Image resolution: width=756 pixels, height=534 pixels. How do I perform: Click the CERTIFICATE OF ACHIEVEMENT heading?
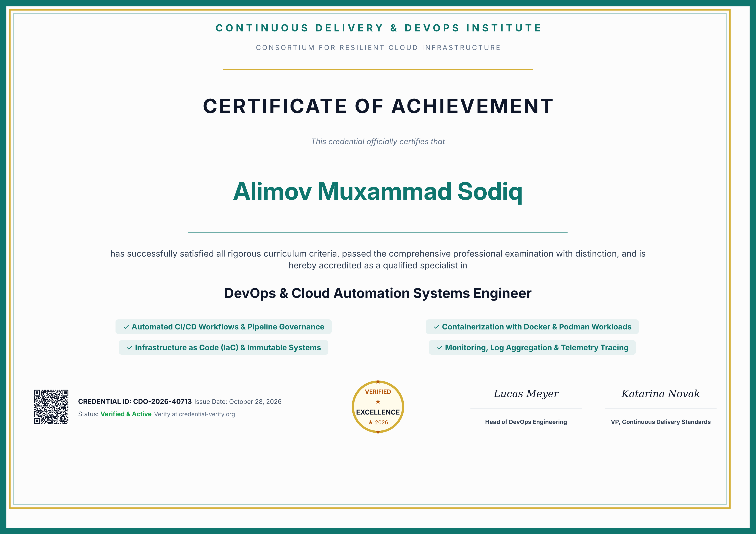coord(378,106)
